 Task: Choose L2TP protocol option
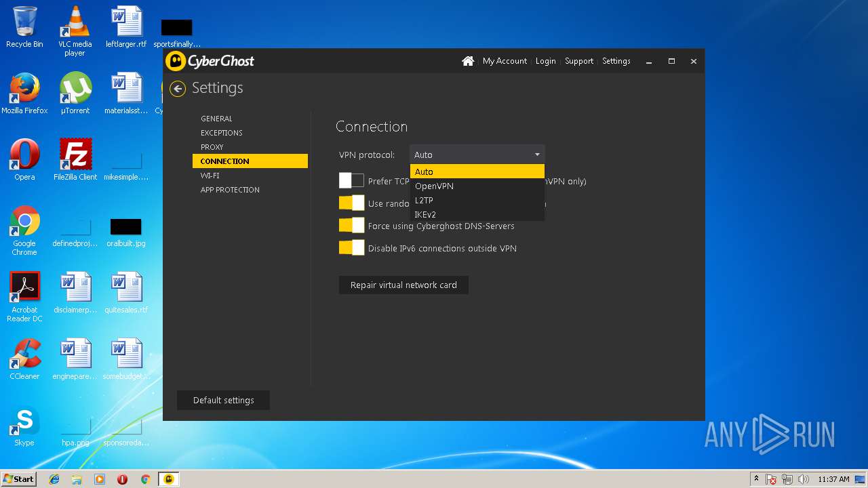tap(477, 200)
